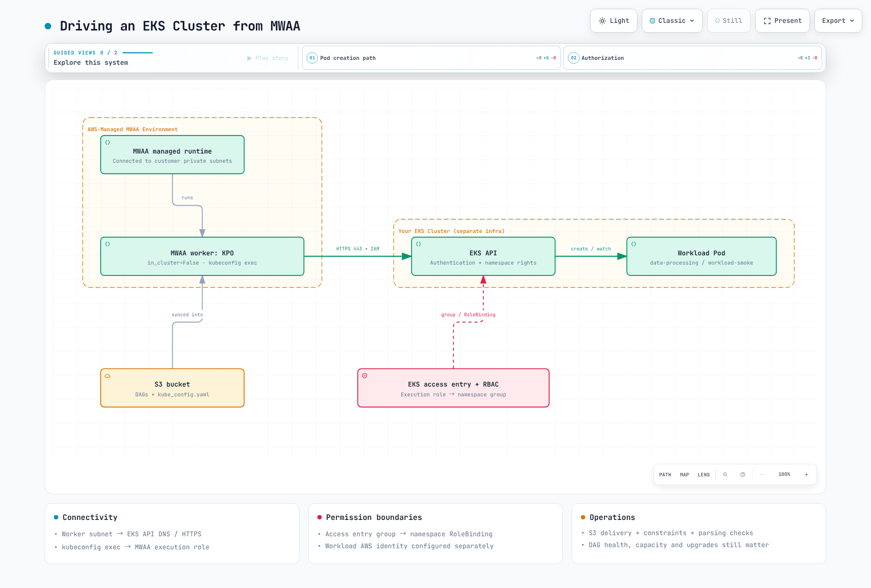Image resolution: width=871 pixels, height=588 pixels.
Task: Zoom in with the plus icon
Action: pos(806,475)
